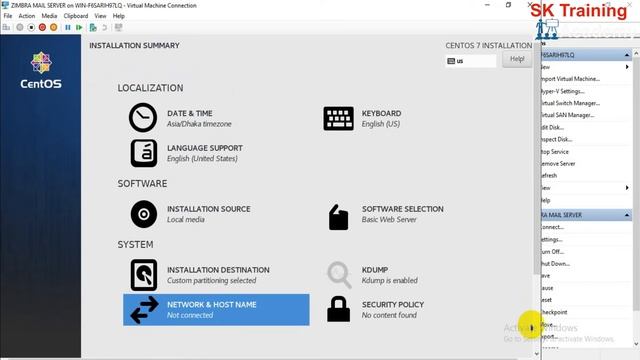Open the View menu

(x=100, y=16)
